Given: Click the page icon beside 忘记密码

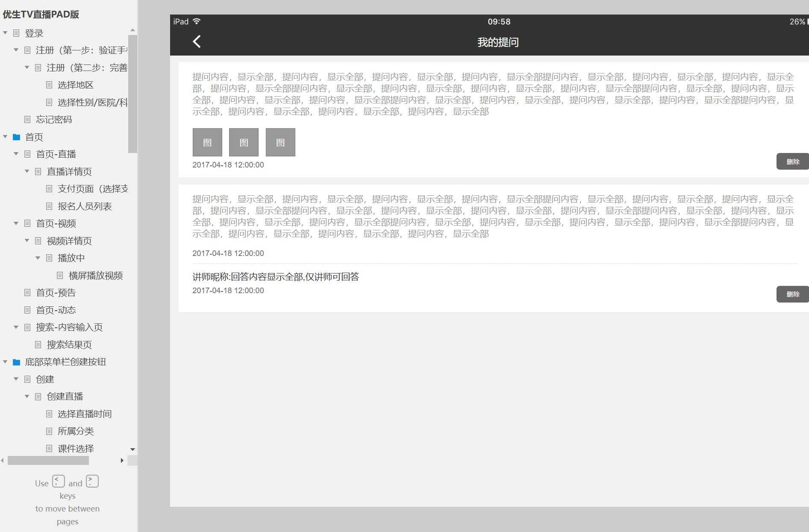Looking at the screenshot, I should [27, 119].
